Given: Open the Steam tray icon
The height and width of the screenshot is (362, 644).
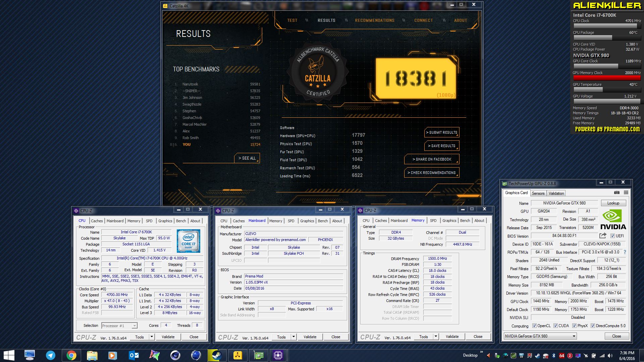Looking at the screenshot, I should tap(537, 356).
